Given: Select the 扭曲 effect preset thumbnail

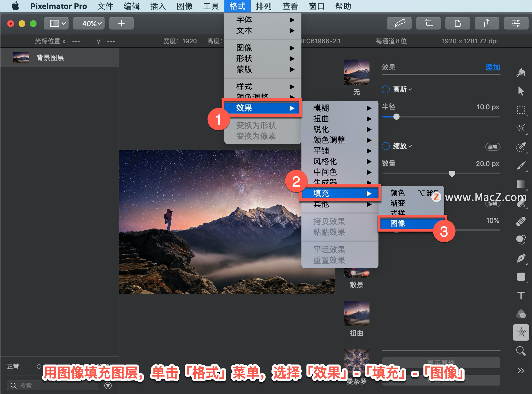Looking at the screenshot, I should click(357, 313).
